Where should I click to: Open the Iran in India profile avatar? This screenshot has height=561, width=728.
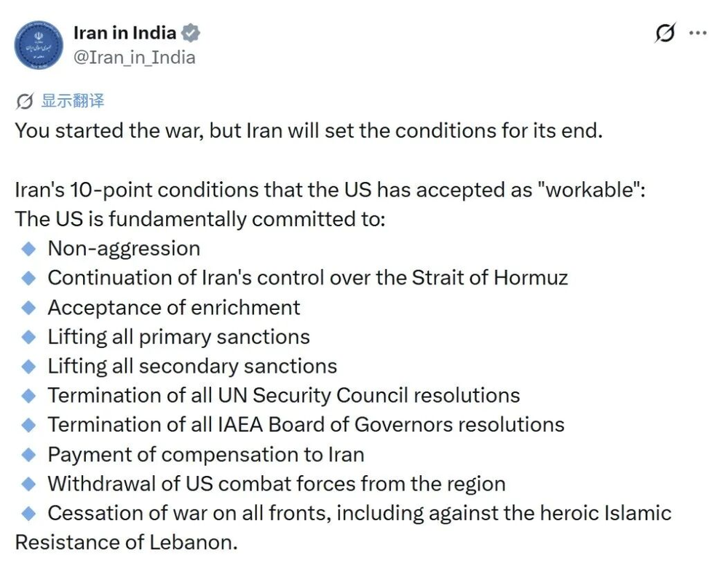pos(39,44)
